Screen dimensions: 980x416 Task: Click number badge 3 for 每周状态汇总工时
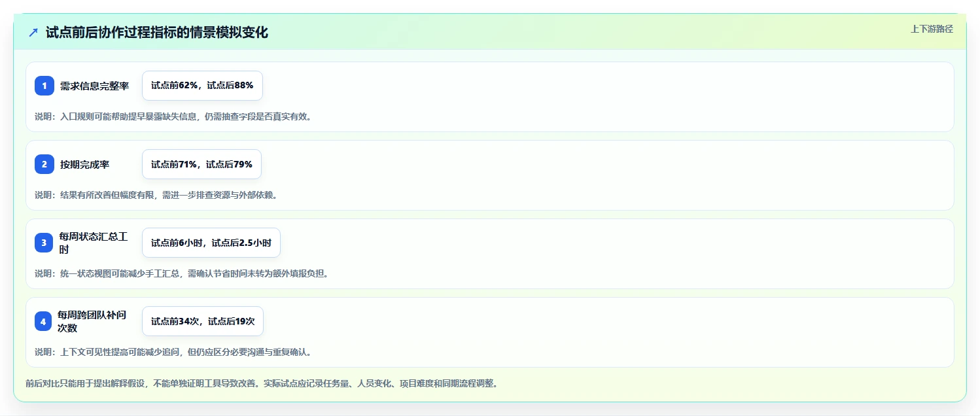44,243
